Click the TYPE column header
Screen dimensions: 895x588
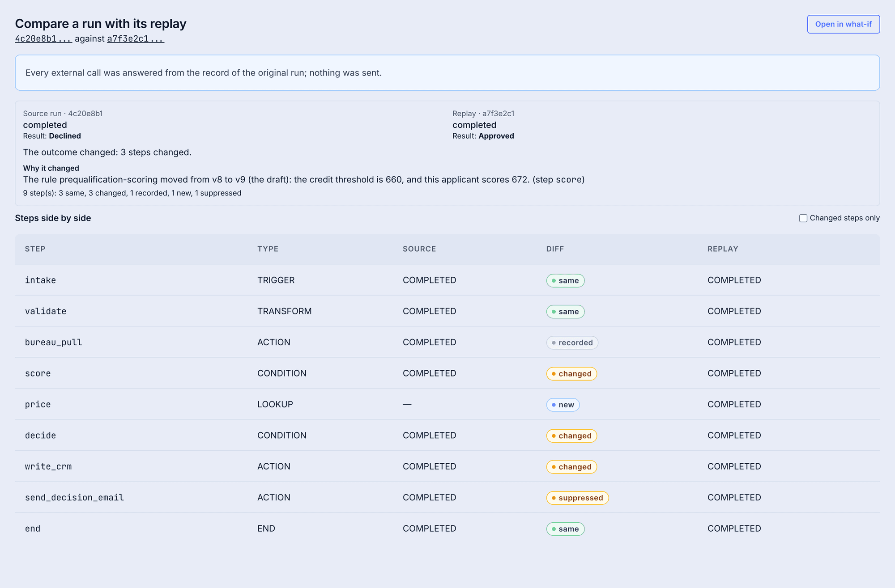point(268,249)
